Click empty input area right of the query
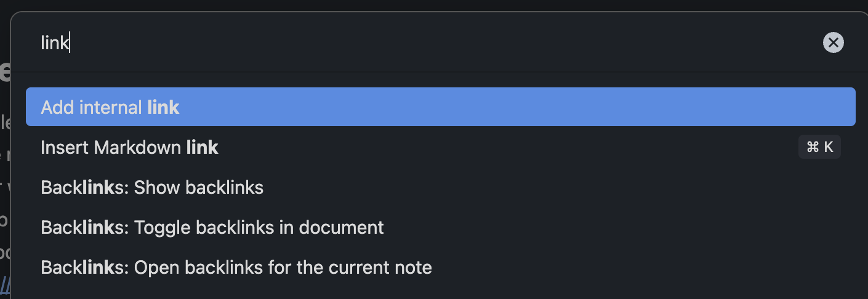 [431, 43]
